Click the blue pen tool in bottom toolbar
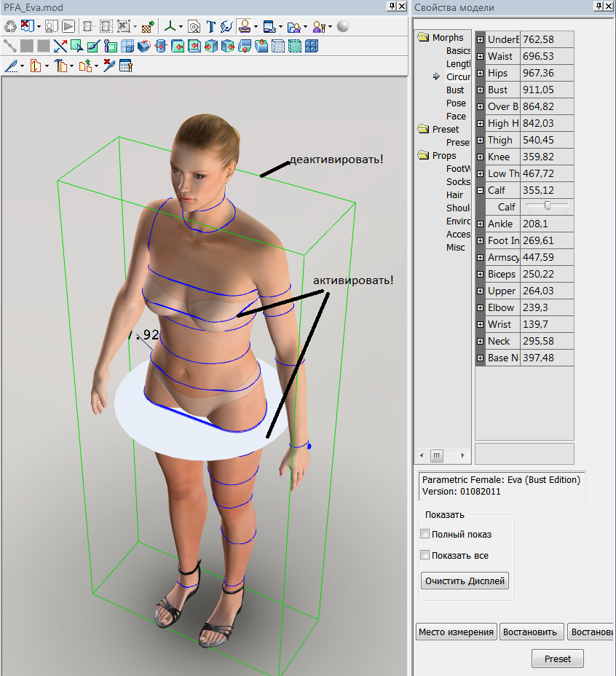Image resolution: width=616 pixels, height=676 pixels. click(11, 66)
